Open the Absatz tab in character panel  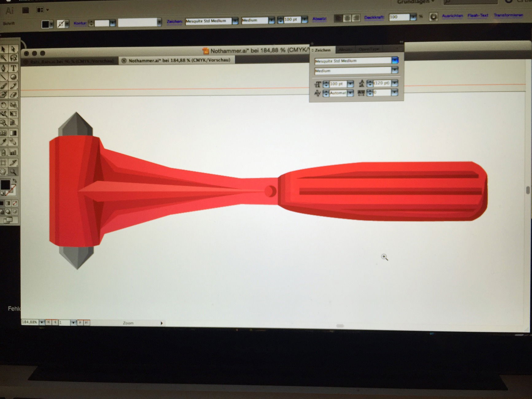coord(345,50)
